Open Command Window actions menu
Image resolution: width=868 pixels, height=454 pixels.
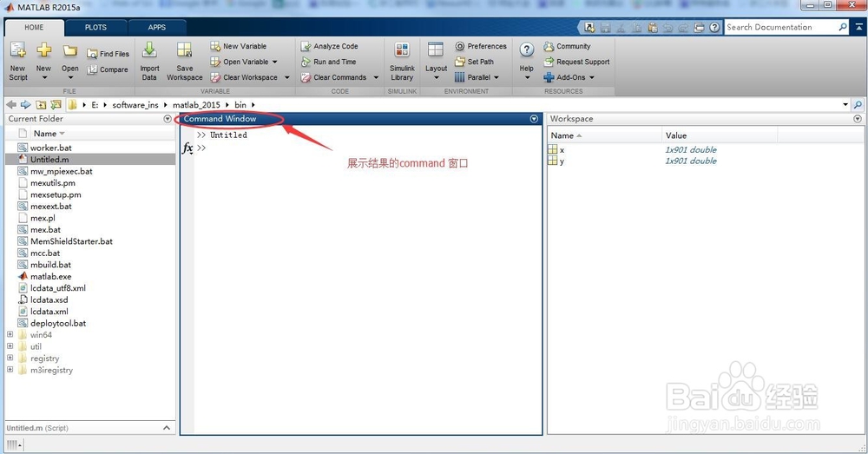click(x=534, y=119)
